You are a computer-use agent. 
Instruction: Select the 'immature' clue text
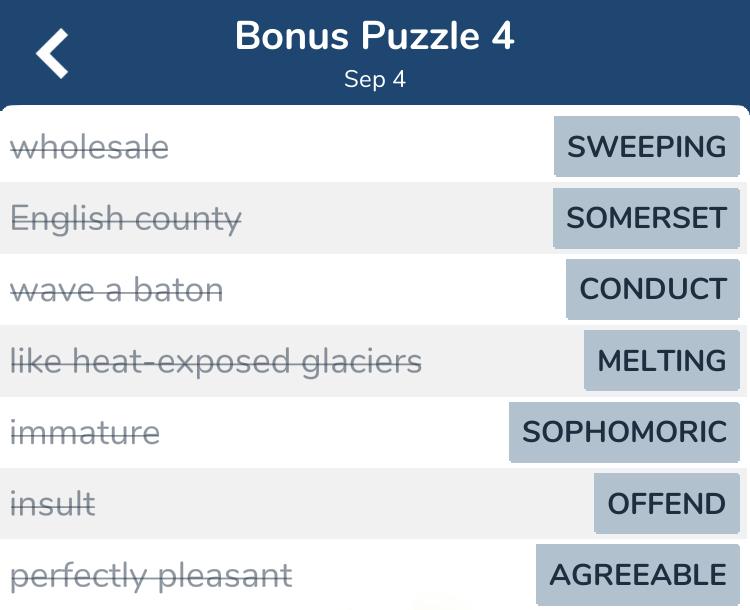click(85, 433)
